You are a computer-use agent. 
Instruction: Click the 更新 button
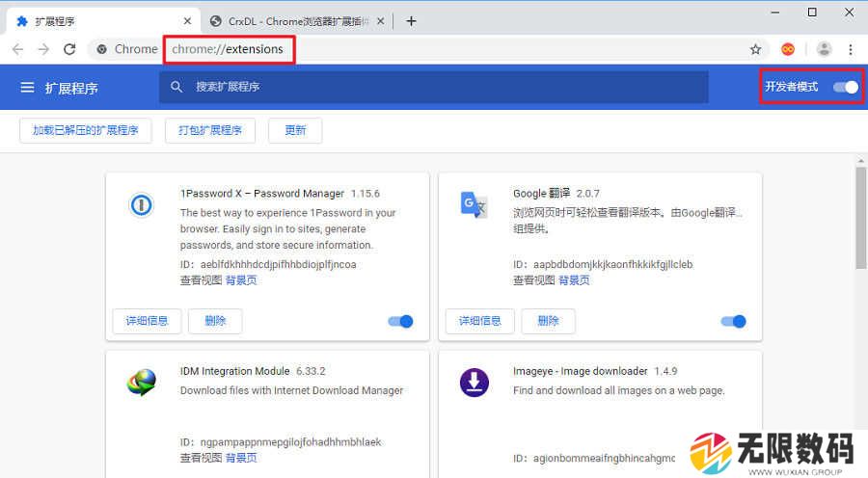click(x=295, y=130)
